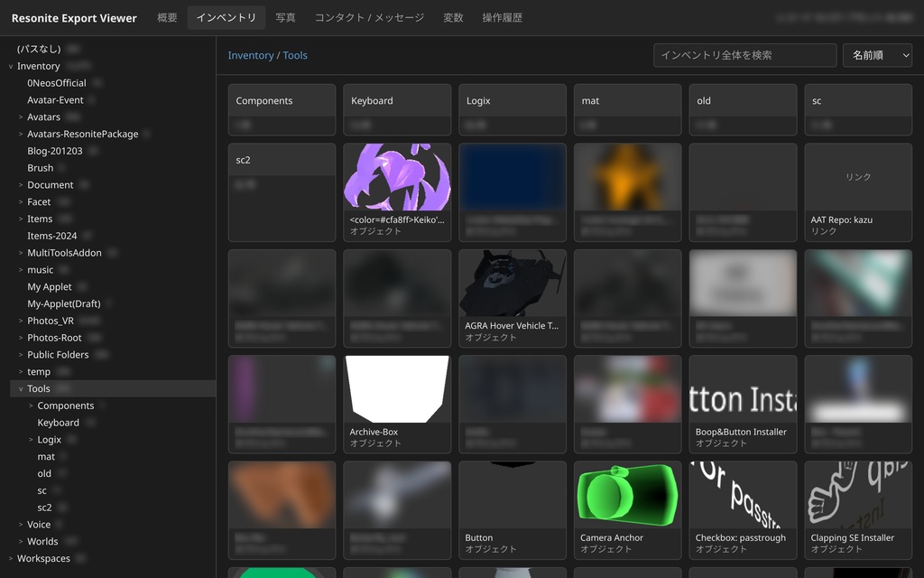
Task: Open the sc2 folder card
Action: (x=282, y=192)
